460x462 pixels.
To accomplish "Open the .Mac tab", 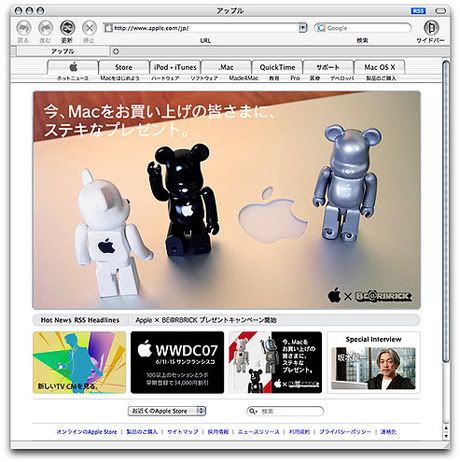I will (226, 67).
